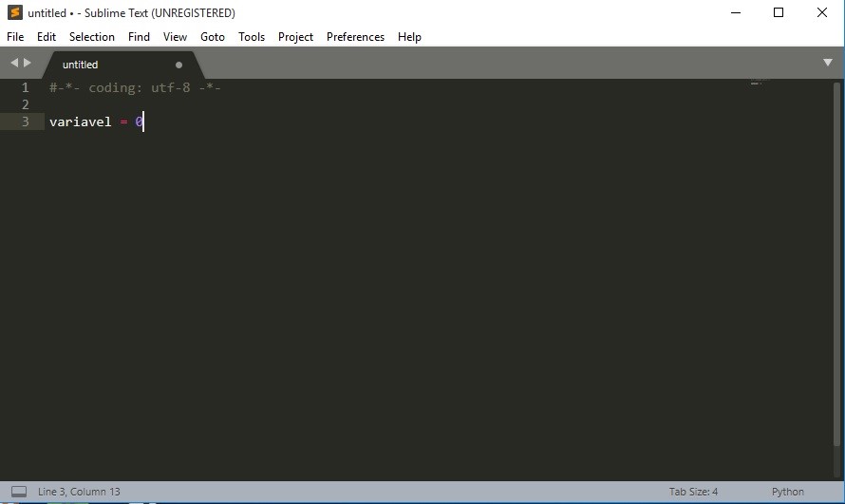Click line number 3 in gutter
The height and width of the screenshot is (504, 845).
click(x=25, y=121)
